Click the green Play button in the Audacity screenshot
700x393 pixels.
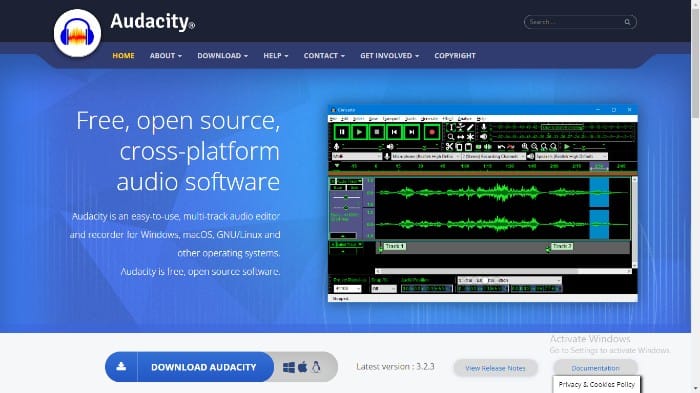coord(359,132)
